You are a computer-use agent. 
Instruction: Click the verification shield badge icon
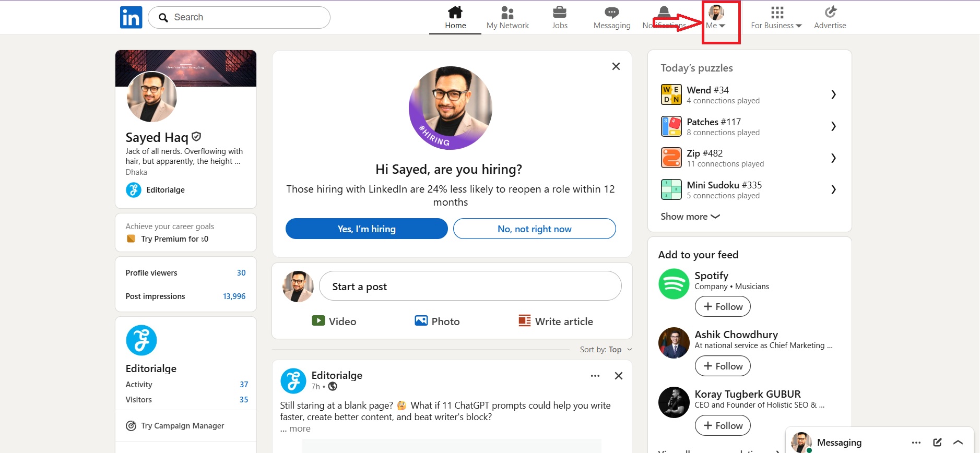coord(196,137)
